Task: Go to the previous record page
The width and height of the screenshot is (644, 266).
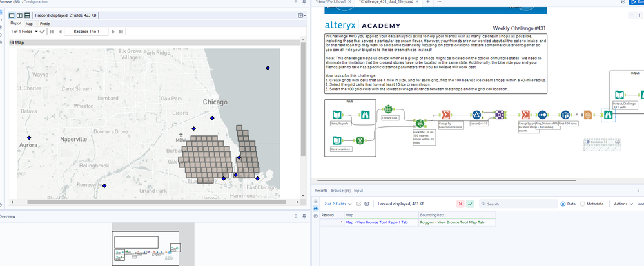Action: [x=60, y=32]
